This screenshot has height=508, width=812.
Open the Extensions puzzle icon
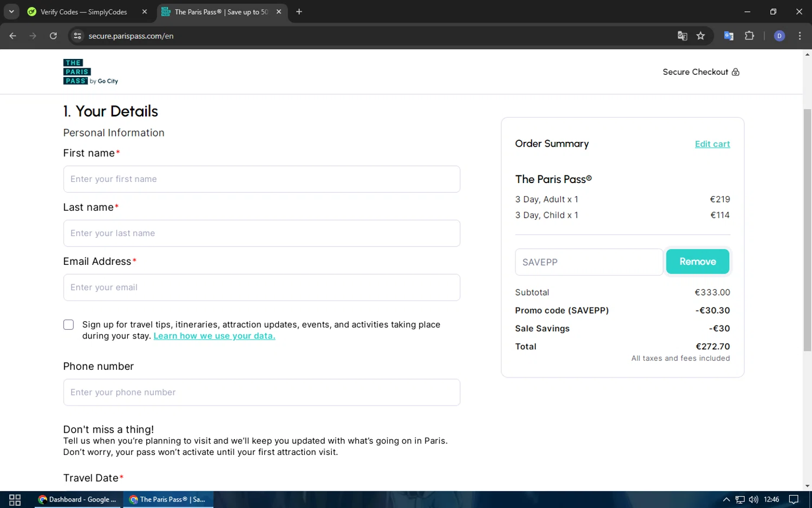click(749, 36)
